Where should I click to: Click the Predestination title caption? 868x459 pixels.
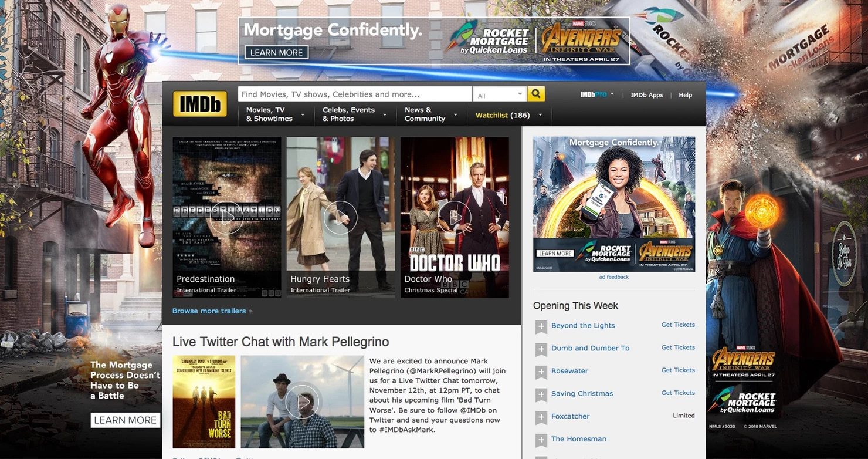click(x=205, y=279)
